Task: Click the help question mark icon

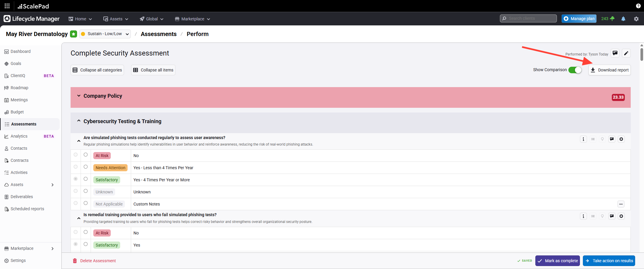Action: (x=638, y=6)
